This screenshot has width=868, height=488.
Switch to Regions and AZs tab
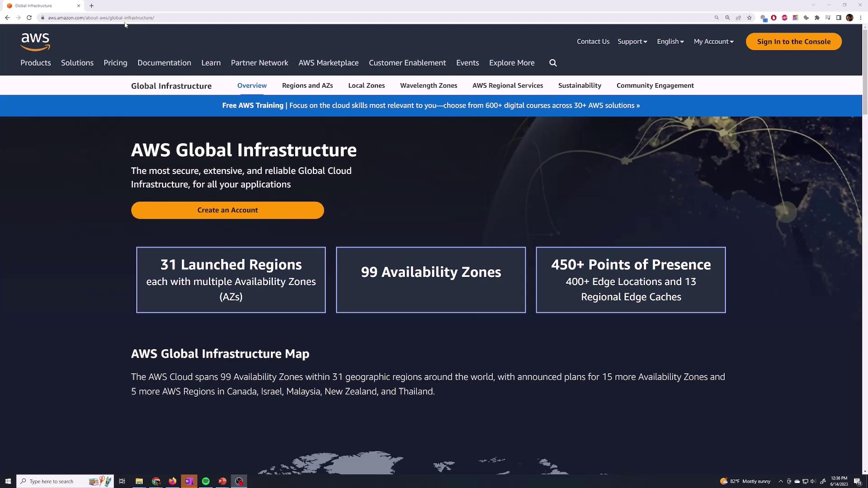(307, 85)
